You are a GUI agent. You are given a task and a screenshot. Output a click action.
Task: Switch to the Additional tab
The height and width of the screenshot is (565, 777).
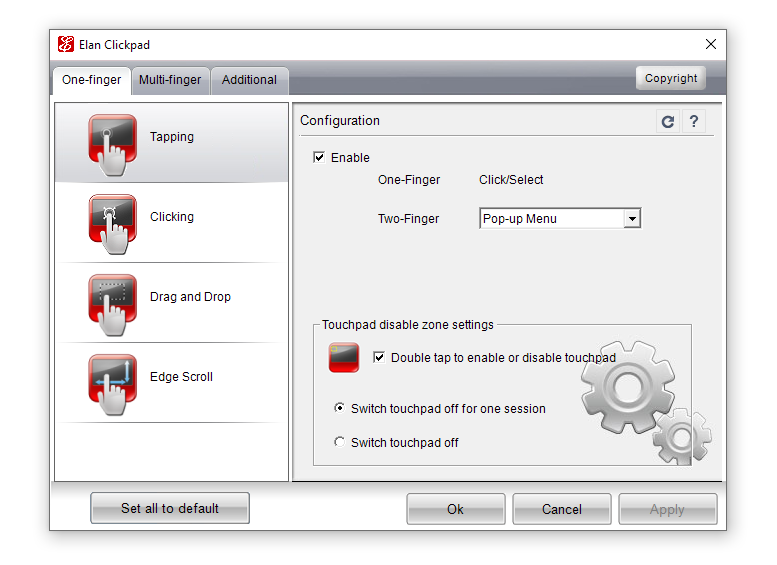[x=249, y=80]
